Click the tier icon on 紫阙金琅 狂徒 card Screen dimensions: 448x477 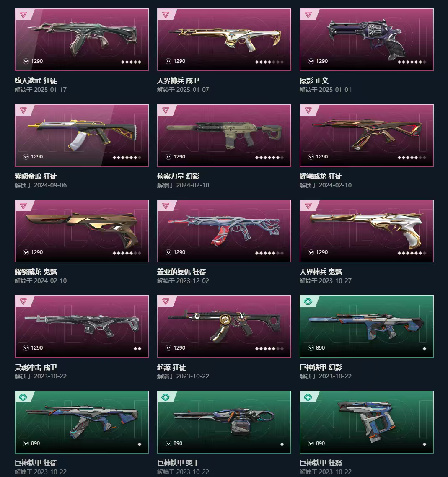pos(23,110)
